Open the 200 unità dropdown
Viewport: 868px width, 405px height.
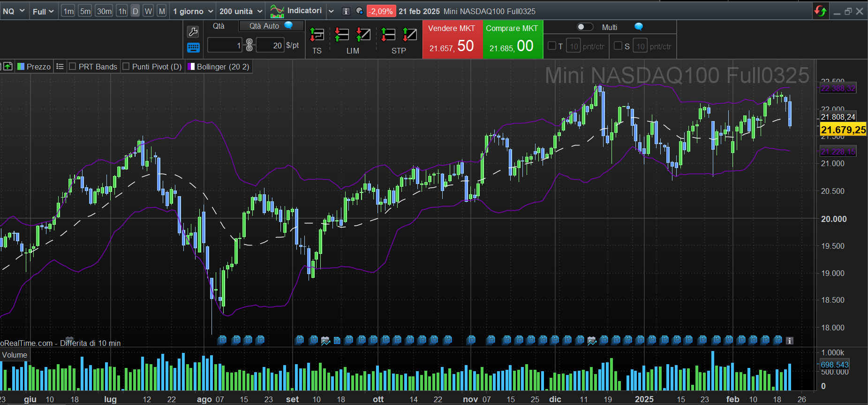[x=241, y=11]
